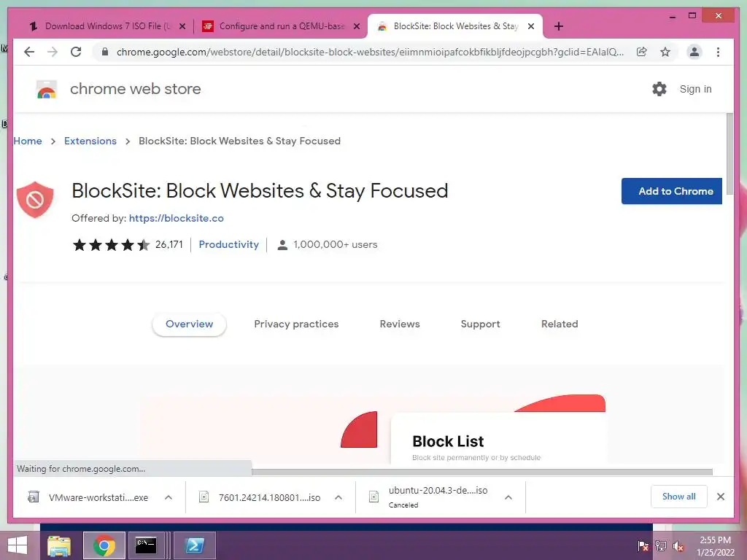The width and height of the screenshot is (747, 560).
Task: Go to Home breadcrumb link
Action: coord(28,141)
